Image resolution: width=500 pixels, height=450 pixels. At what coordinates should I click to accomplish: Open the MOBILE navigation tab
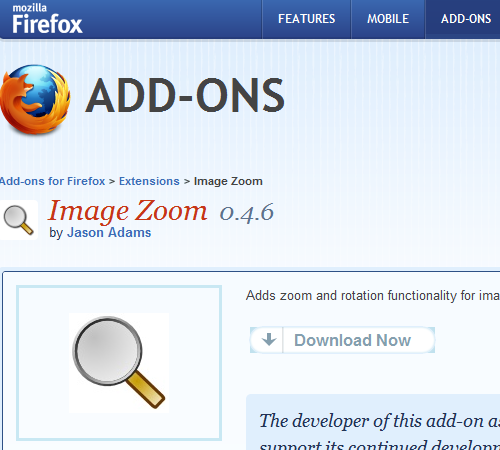click(388, 19)
